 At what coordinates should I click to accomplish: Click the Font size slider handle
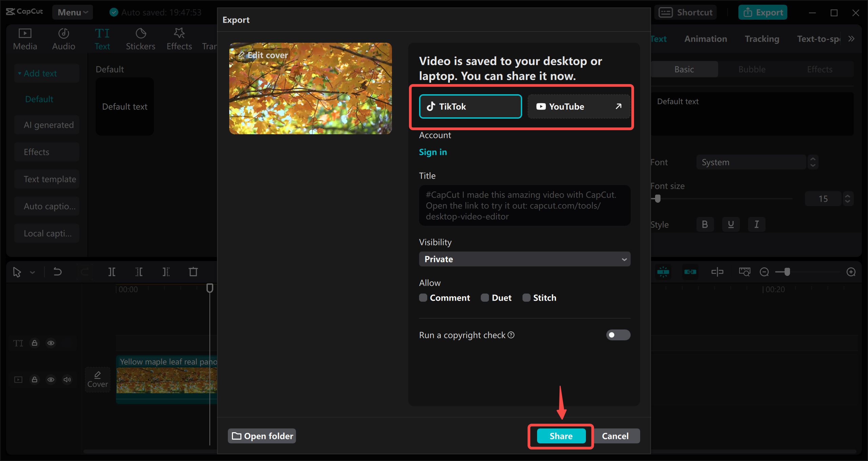(658, 199)
